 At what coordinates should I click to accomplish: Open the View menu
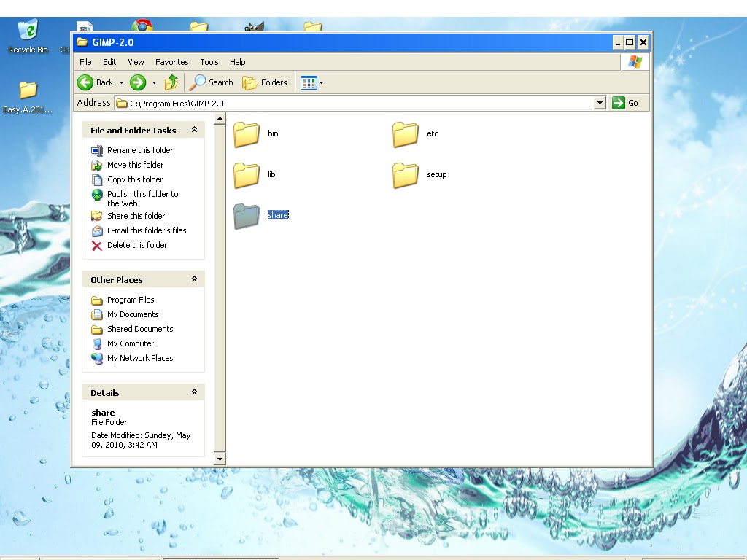tap(135, 62)
